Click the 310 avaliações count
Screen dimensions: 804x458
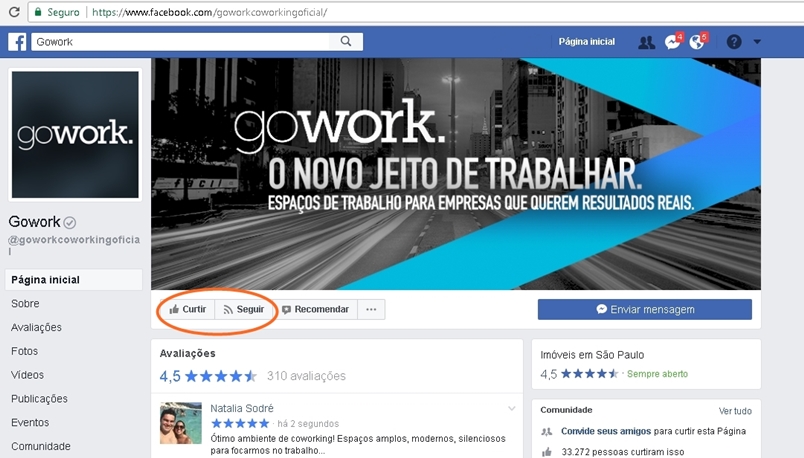tap(306, 376)
